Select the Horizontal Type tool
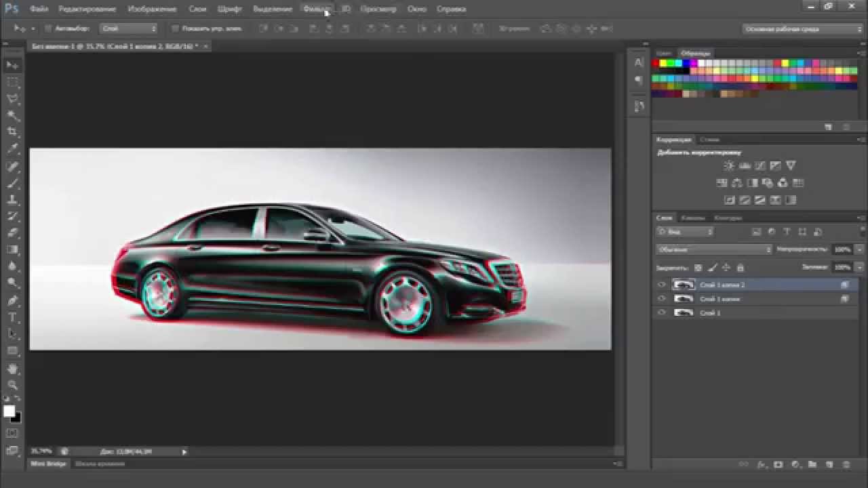 coord(12,317)
